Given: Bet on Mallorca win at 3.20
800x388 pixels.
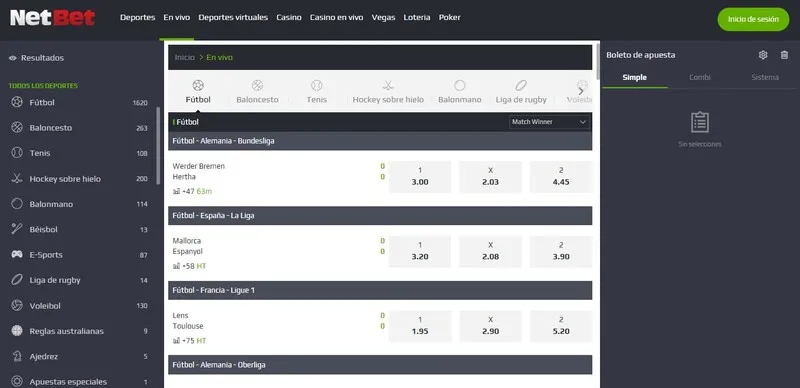Looking at the screenshot, I should coord(420,251).
